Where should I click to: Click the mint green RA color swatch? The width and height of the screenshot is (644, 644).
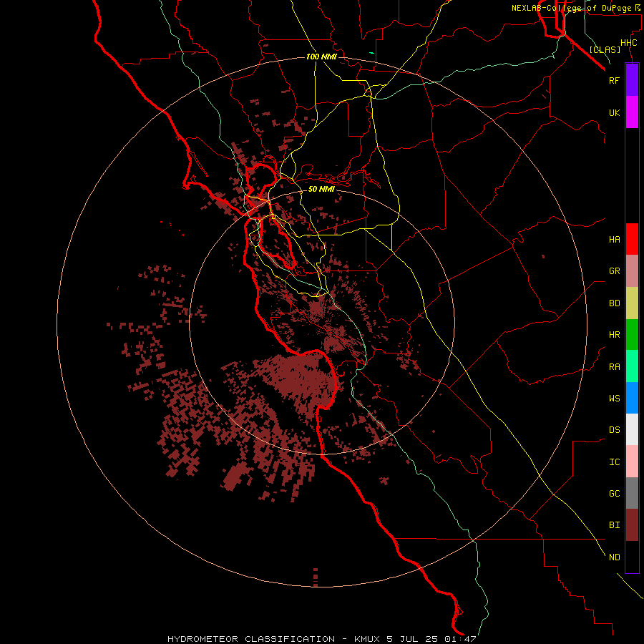632,366
